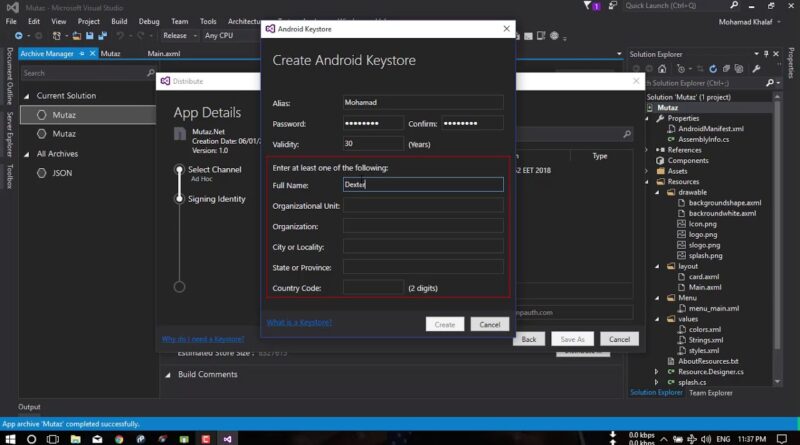Viewport: 800px width, 445px height.
Task: Click the Back button in Distribute window
Action: [529, 339]
